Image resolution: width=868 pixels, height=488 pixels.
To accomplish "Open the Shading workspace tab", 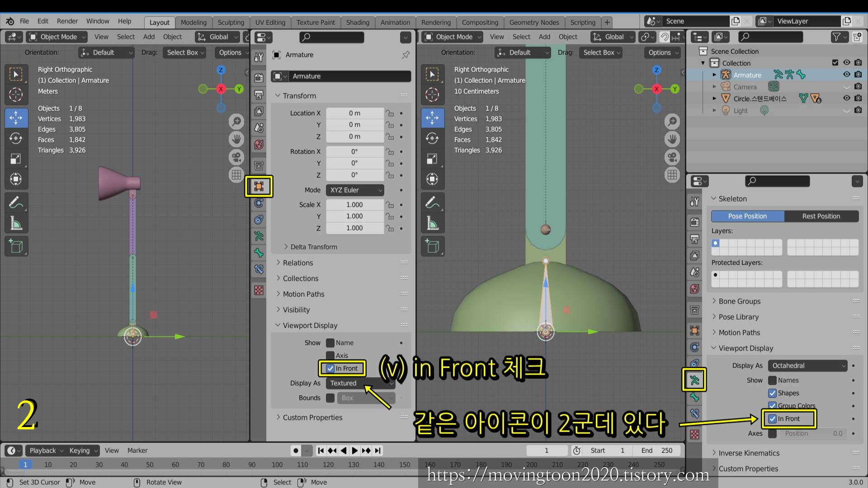I will coord(358,22).
